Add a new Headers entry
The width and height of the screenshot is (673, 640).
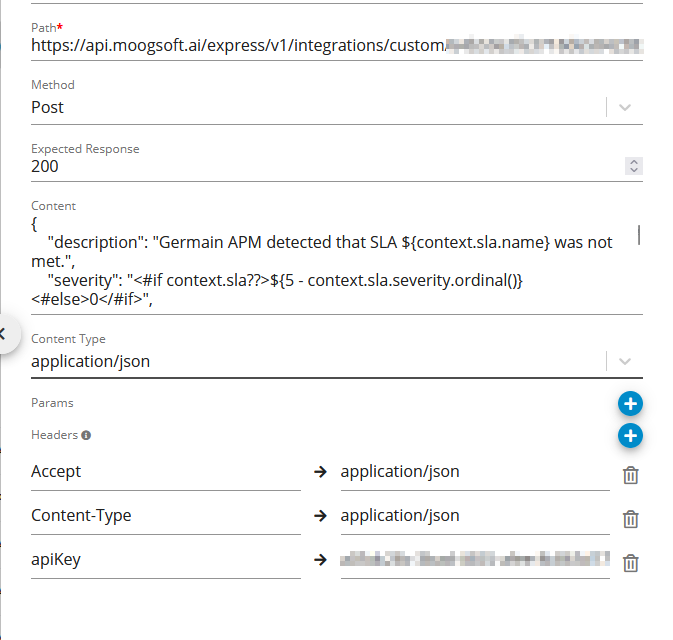(630, 436)
